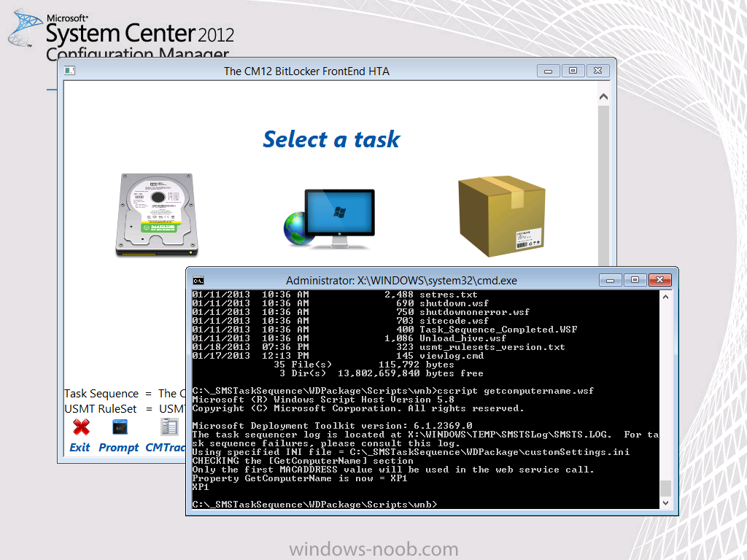Click the 'Microsoft Deployment Toolkit version' line
The image size is (747, 560).
click(x=332, y=426)
